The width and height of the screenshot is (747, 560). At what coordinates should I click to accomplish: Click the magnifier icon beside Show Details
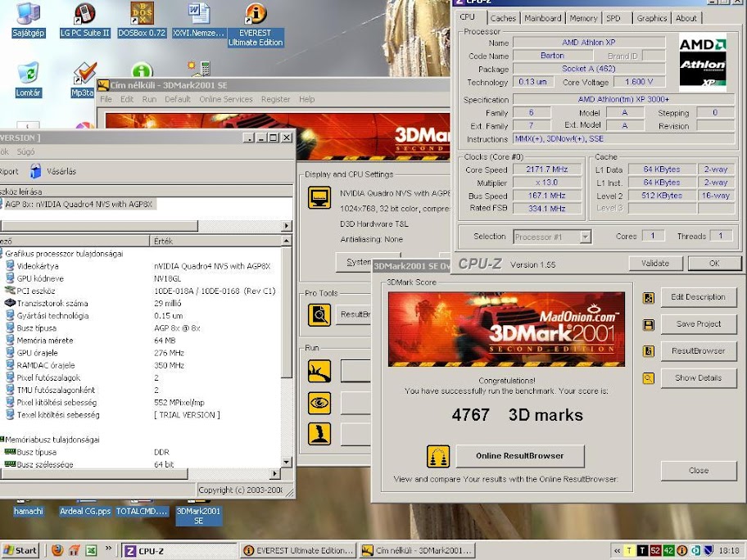pos(649,378)
